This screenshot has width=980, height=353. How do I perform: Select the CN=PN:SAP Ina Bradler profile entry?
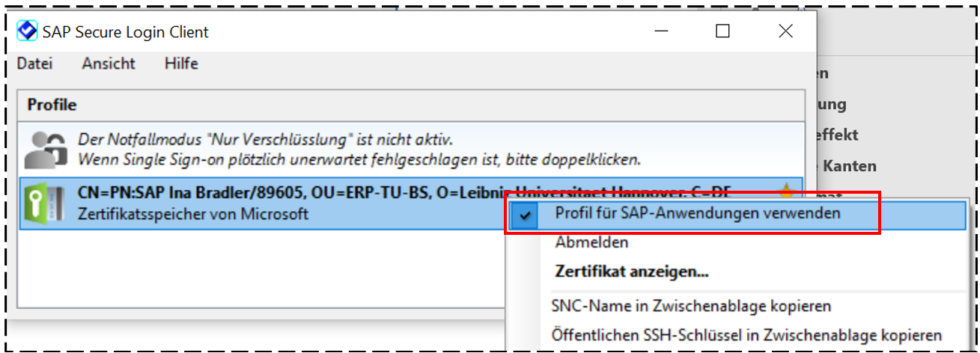(284, 192)
